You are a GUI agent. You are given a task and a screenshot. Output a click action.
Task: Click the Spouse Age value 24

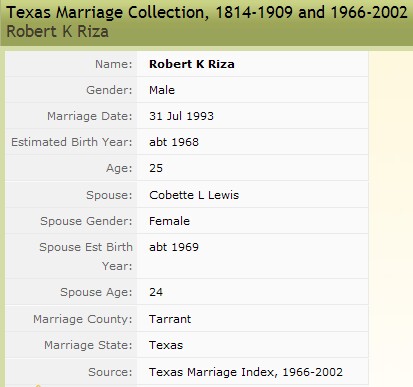tap(156, 292)
